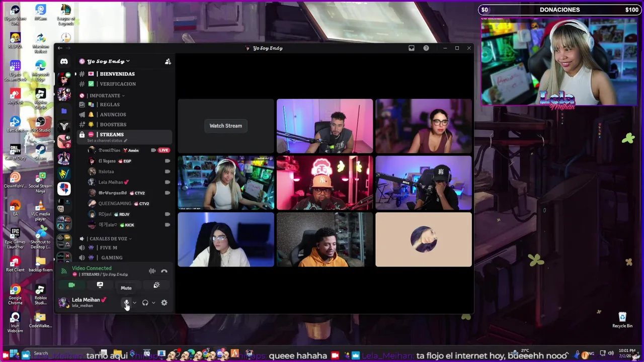Open noise suppression waveform icon
Viewport: 644px width, 362px height.
tap(152, 271)
